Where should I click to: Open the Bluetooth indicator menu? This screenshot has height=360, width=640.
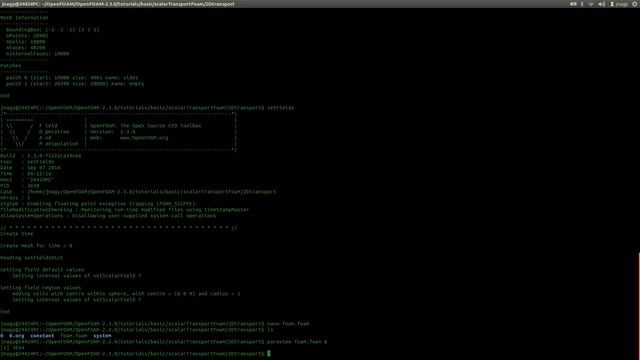tap(582, 4)
